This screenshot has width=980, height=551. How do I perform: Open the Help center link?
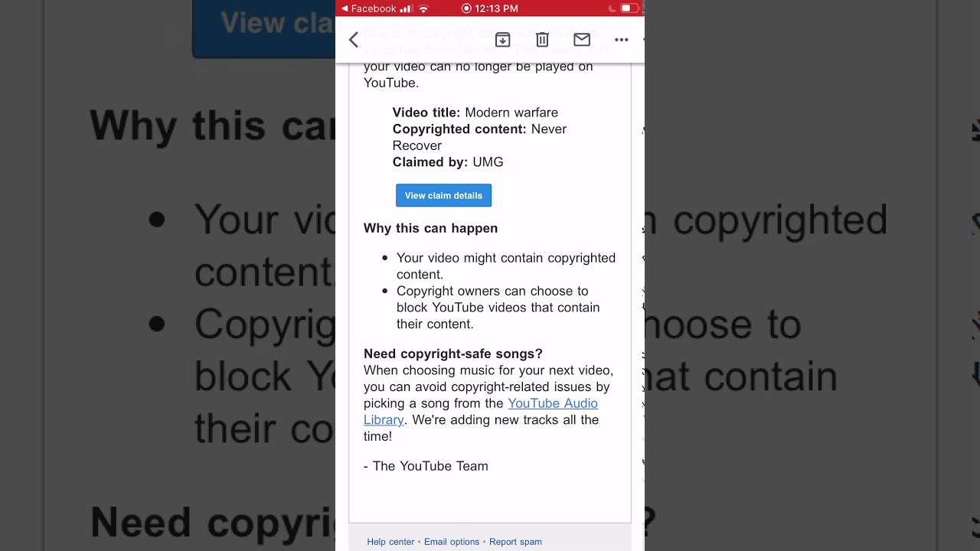pyautogui.click(x=390, y=542)
